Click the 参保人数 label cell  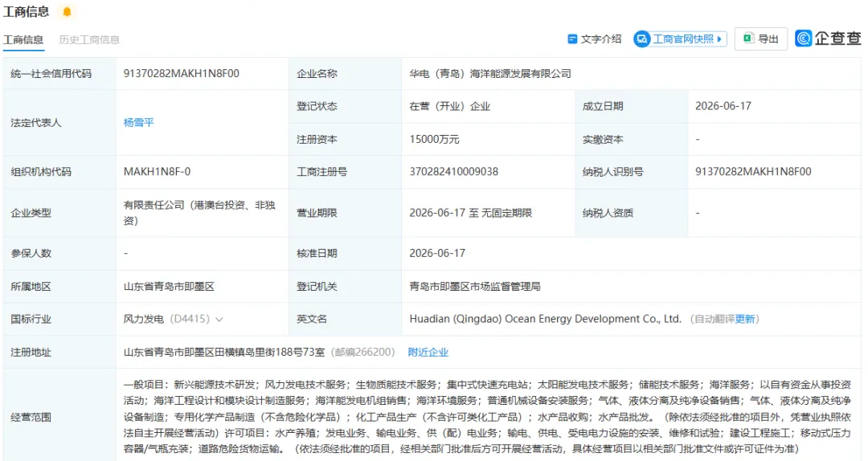(59, 253)
